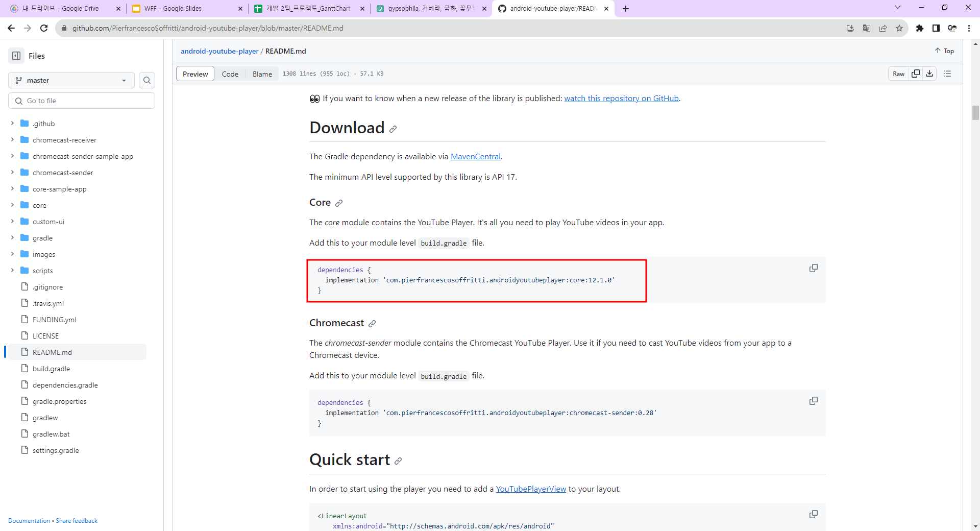Open the Documentation footer link

tap(29, 521)
